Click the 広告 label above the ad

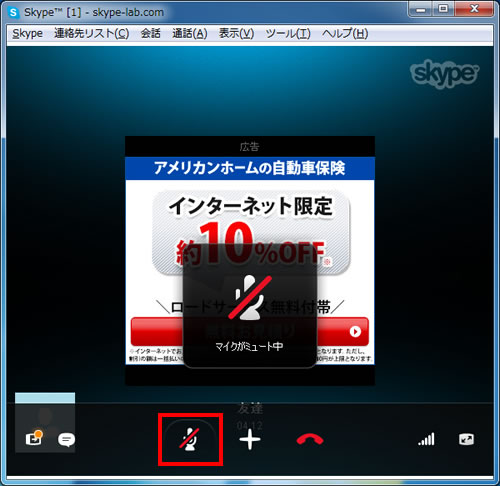[x=249, y=147]
